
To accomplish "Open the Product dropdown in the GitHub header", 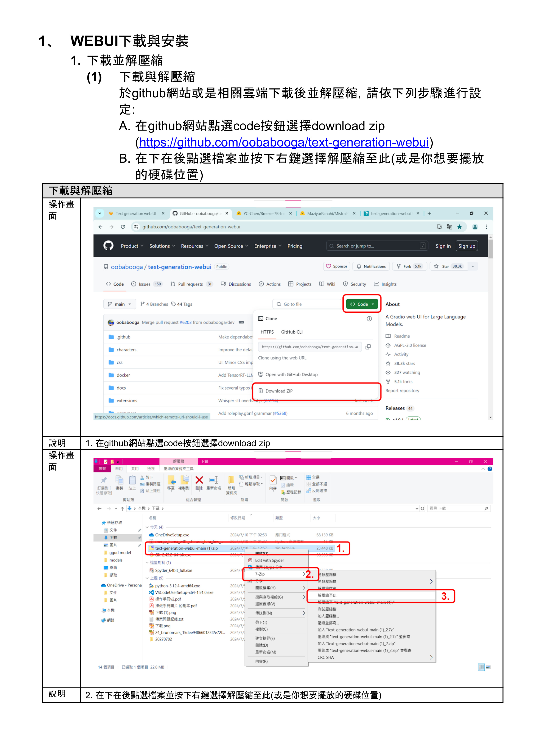I will [132, 246].
